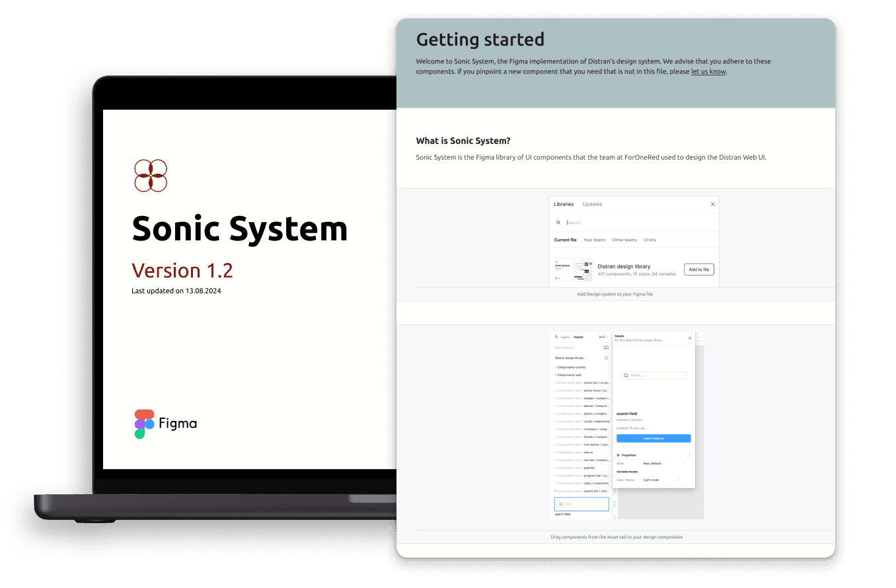Click the 'let us know' link
Viewport: 896px width, 588px height.
708,71
